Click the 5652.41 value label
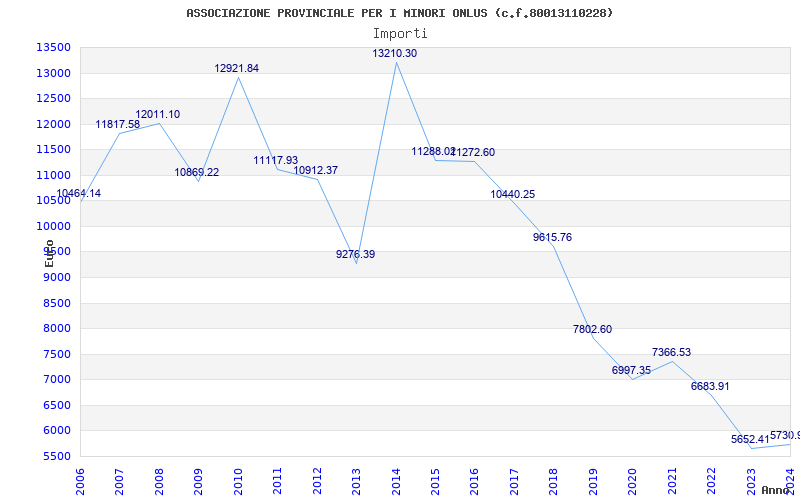 749,439
